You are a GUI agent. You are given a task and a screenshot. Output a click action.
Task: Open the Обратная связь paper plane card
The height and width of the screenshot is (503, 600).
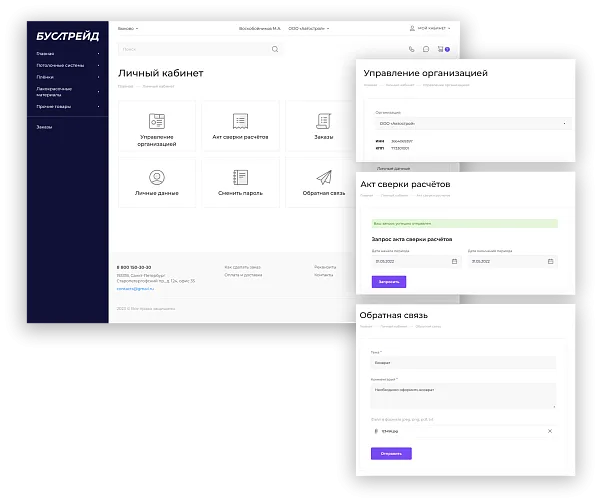point(321,182)
